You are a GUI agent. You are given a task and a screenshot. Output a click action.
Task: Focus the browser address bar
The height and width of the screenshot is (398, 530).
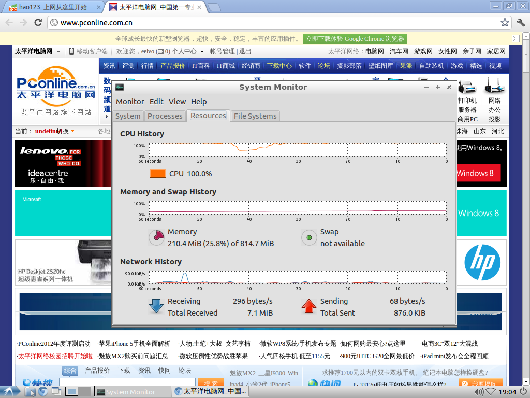click(274, 23)
